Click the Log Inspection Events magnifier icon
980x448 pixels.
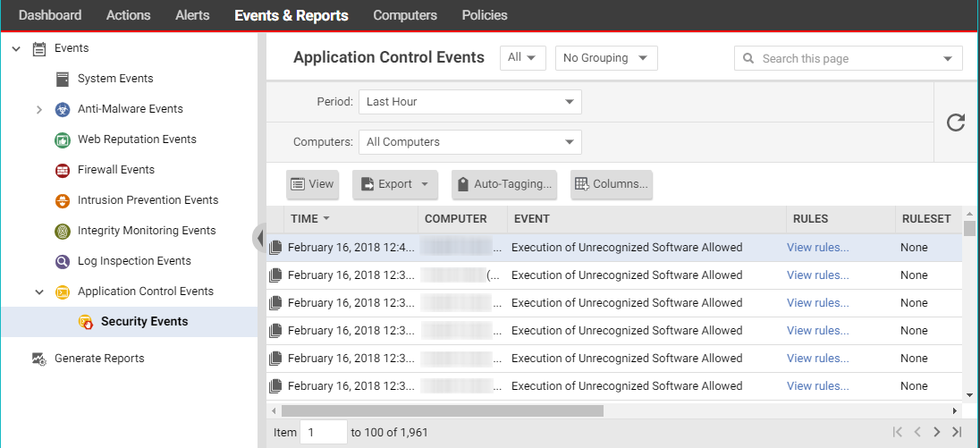63,261
